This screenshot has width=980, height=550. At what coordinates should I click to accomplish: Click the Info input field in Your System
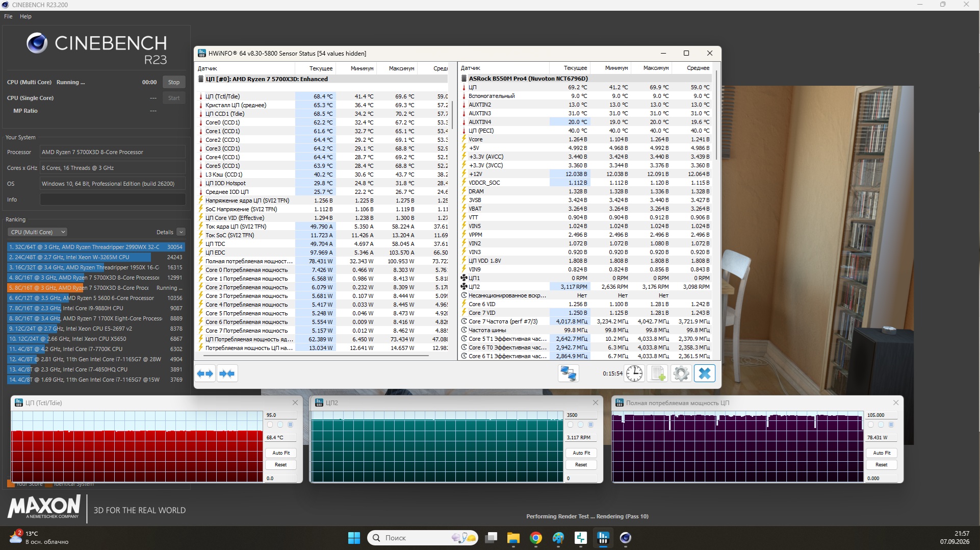pyautogui.click(x=113, y=199)
